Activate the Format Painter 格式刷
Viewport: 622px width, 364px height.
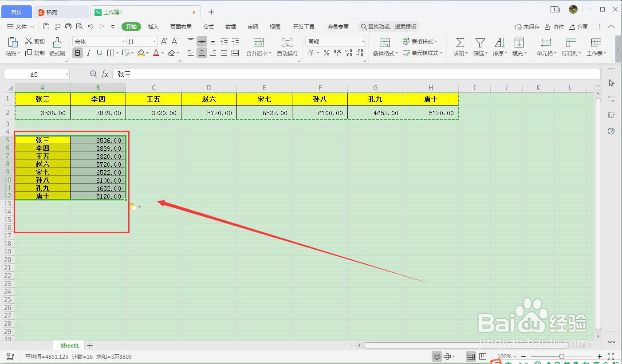click(x=57, y=47)
